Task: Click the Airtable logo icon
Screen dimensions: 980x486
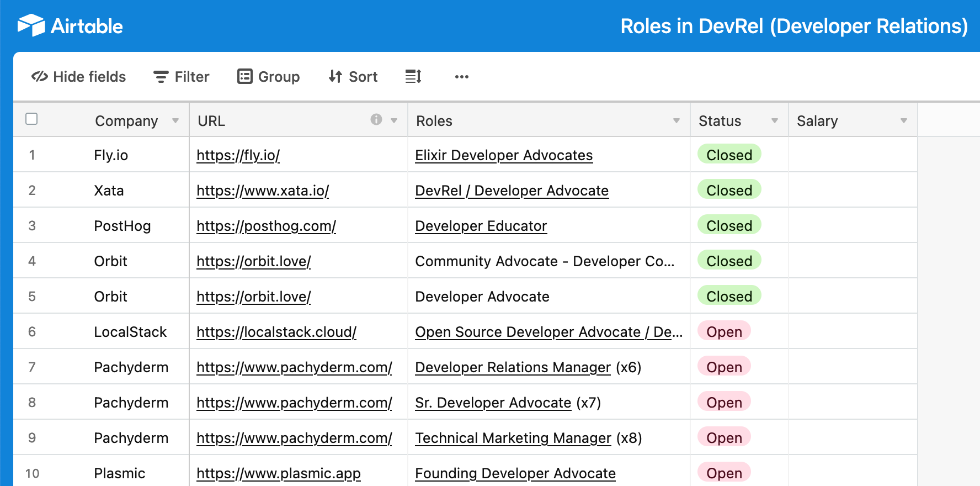Action: (31, 25)
